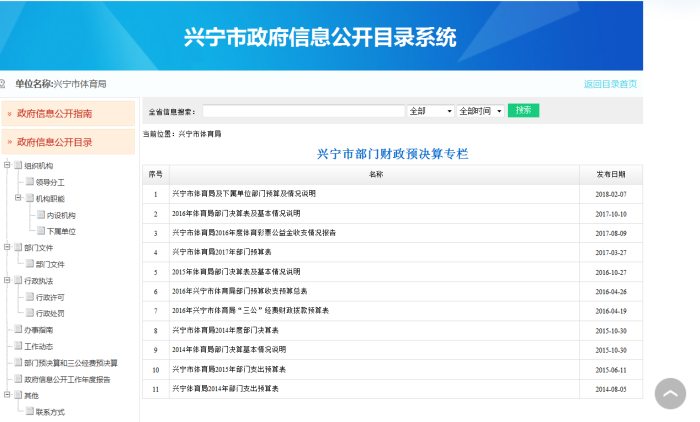Open 兴宁市体育局及下属单位部门预算及情况说明
The width and height of the screenshot is (700, 422).
click(x=244, y=194)
